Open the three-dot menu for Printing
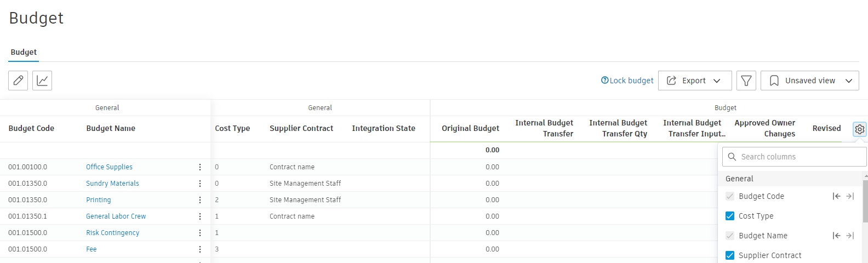 click(200, 200)
